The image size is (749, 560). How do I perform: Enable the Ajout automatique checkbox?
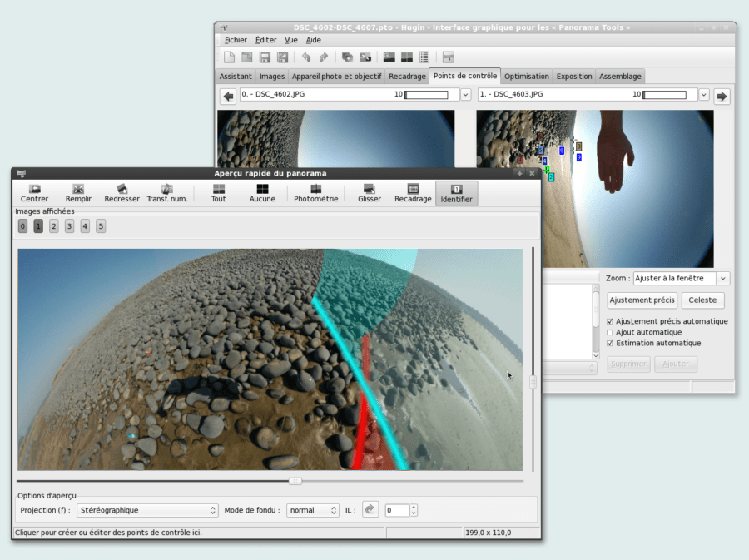point(610,332)
